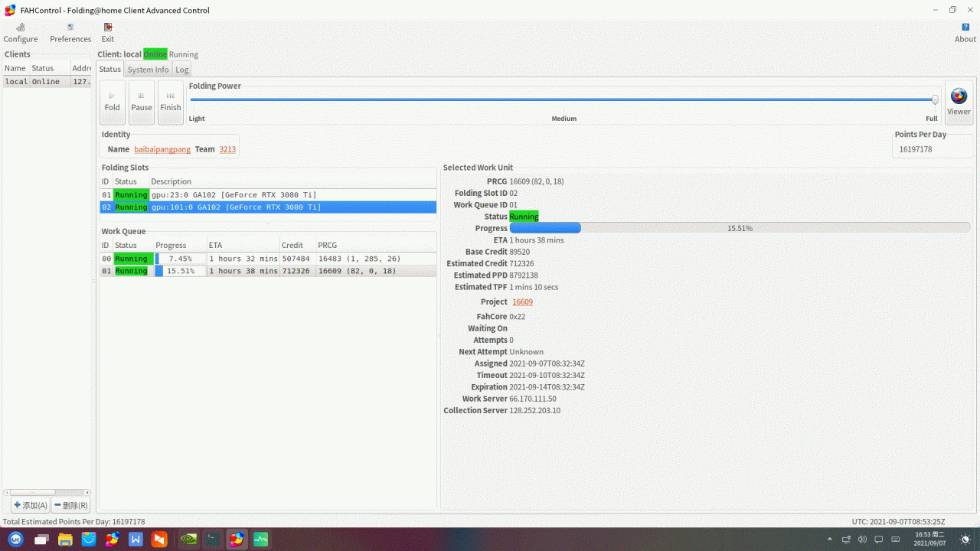The image size is (980, 551).
Task: Open Preferences from the toolbar
Action: [70, 33]
